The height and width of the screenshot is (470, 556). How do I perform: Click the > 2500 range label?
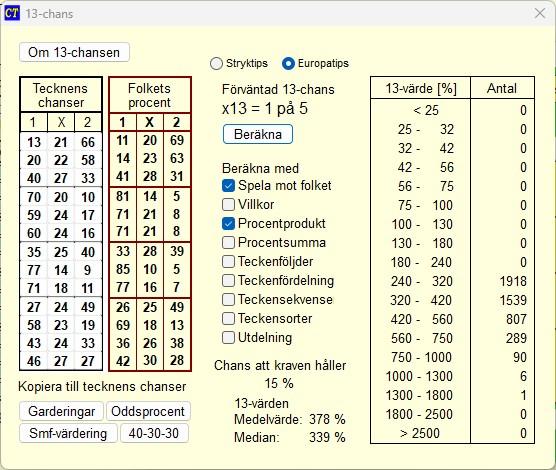420,433
